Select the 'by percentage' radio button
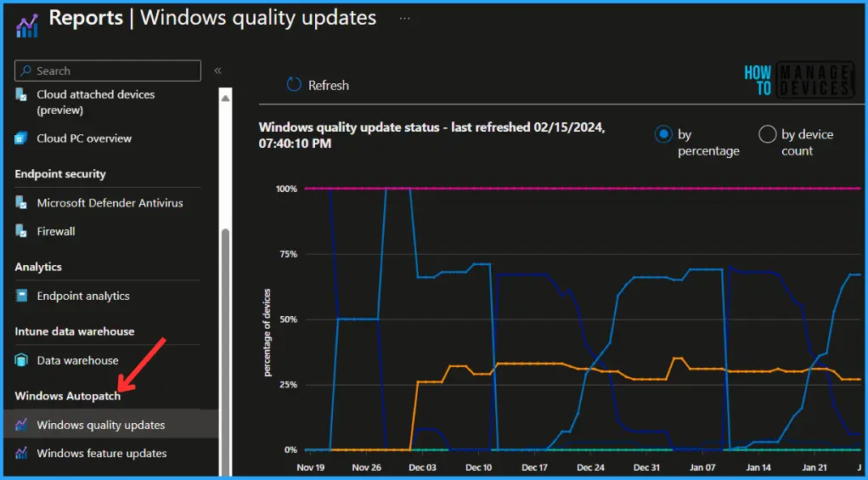The height and width of the screenshot is (480, 868). point(662,134)
